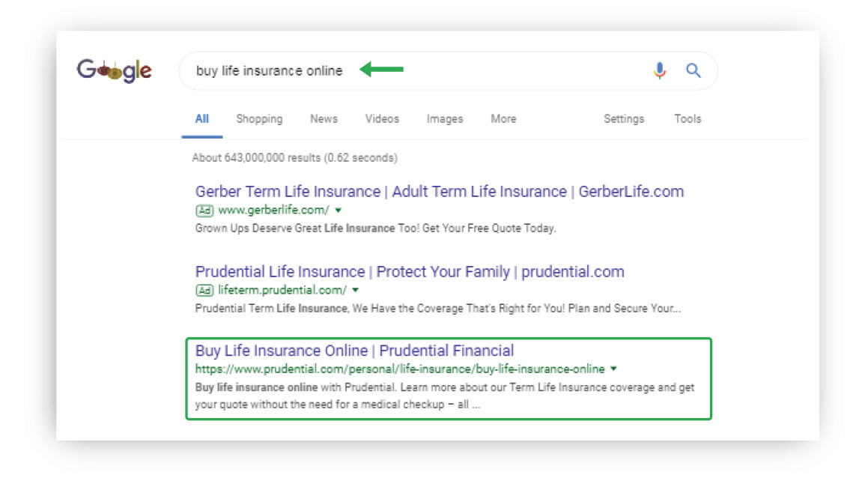Screen dimensions: 868x478
Task: Click the www.gerberlife.com/ green URL
Action: pyautogui.click(x=273, y=210)
